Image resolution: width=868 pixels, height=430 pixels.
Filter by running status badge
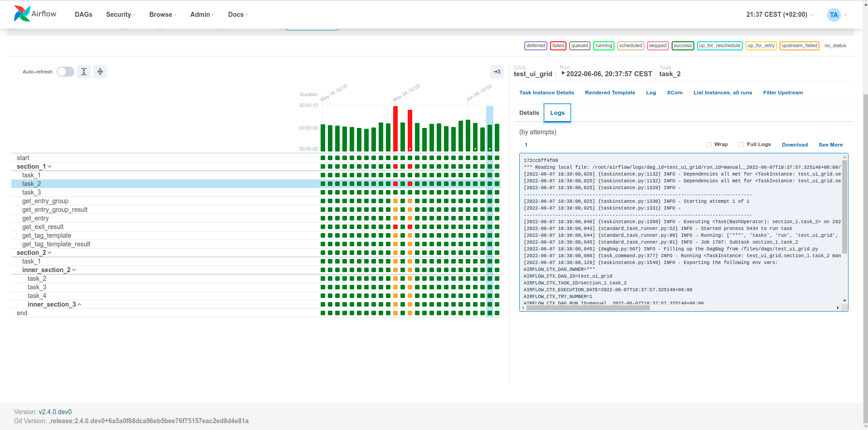tap(604, 46)
